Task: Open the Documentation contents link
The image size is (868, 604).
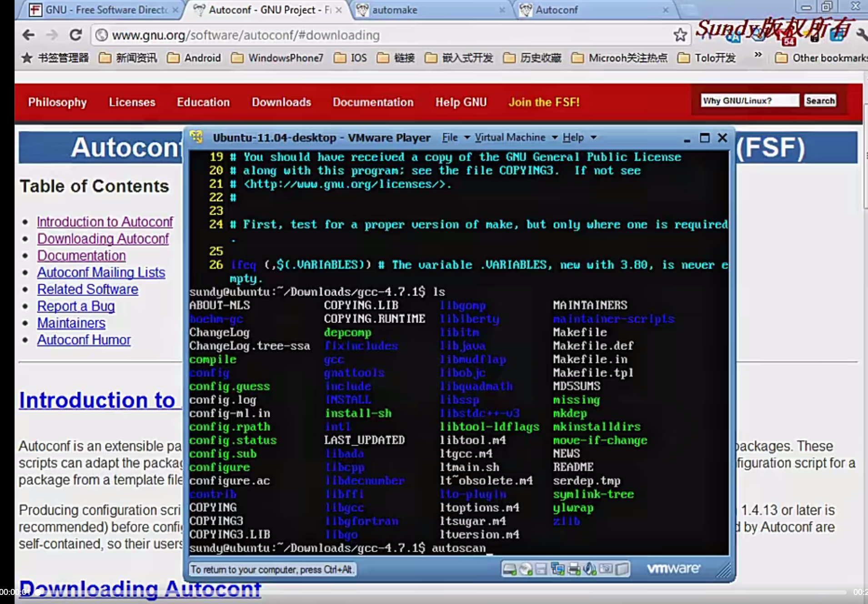Action: click(x=81, y=255)
